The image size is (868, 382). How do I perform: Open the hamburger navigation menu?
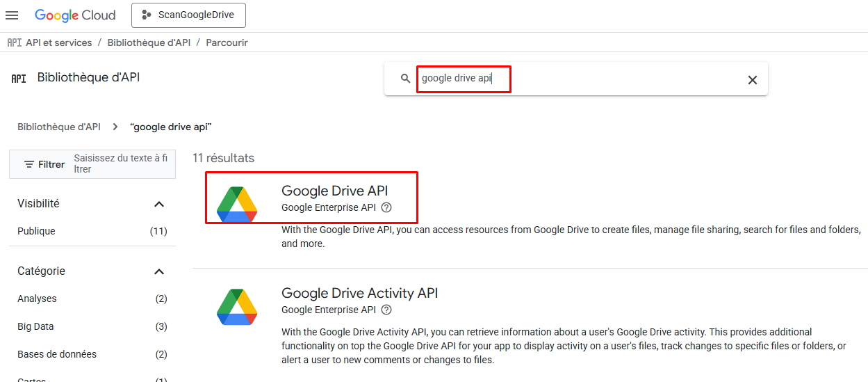(x=12, y=15)
